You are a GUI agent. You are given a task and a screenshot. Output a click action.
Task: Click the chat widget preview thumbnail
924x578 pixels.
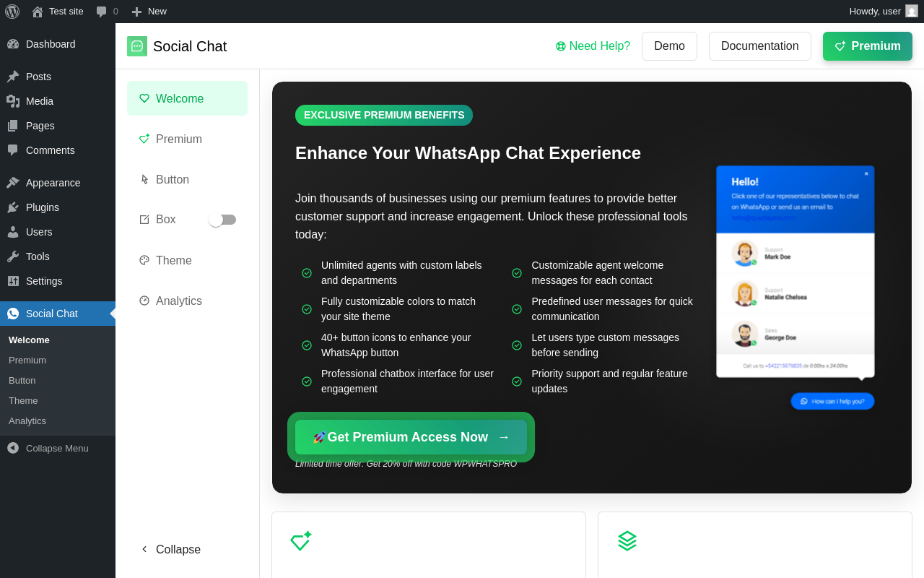[796, 288]
